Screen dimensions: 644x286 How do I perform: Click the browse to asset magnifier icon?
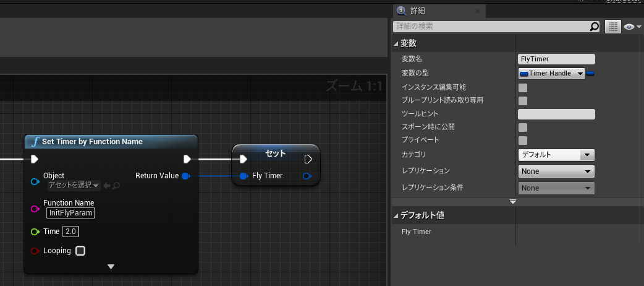pyautogui.click(x=116, y=186)
